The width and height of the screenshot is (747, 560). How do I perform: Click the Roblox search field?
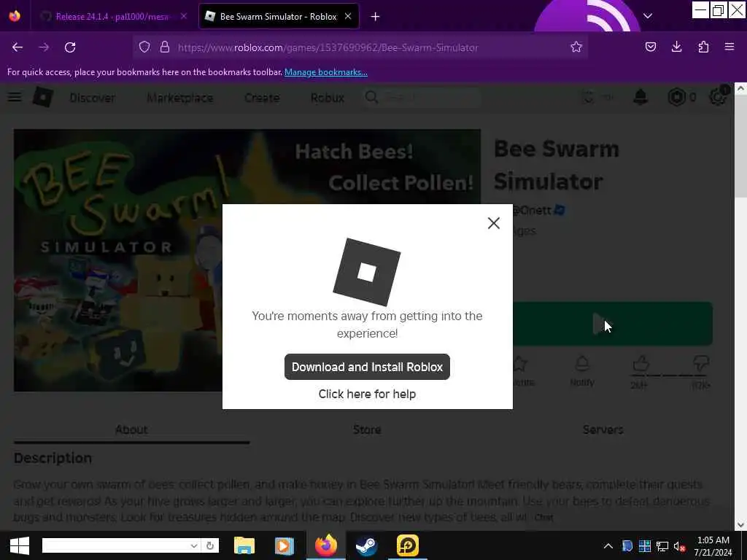pyautogui.click(x=422, y=97)
